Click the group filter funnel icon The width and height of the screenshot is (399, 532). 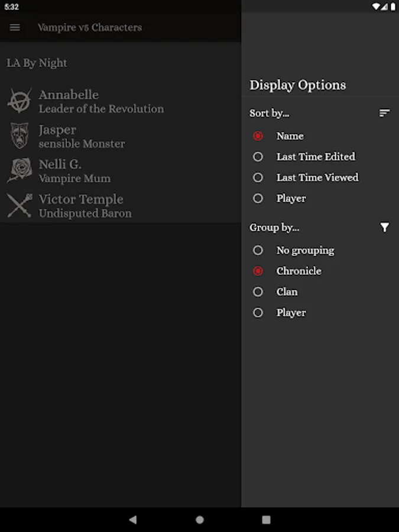click(385, 228)
